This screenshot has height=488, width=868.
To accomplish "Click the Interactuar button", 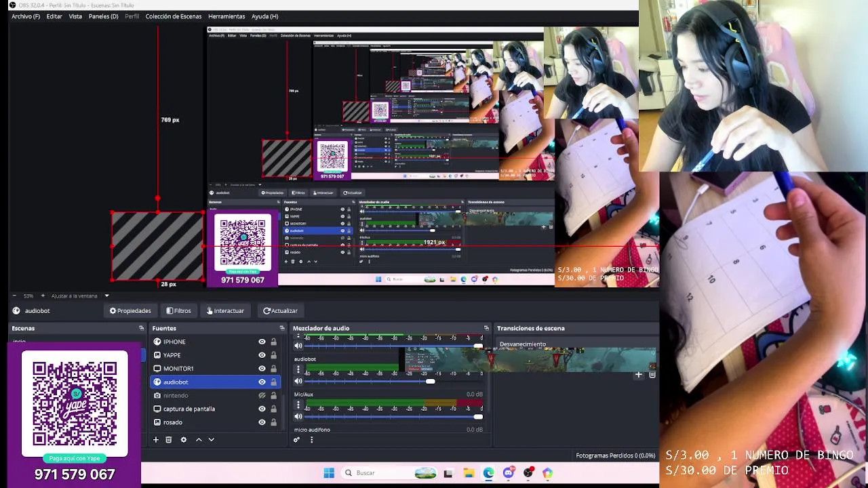I will tap(225, 310).
